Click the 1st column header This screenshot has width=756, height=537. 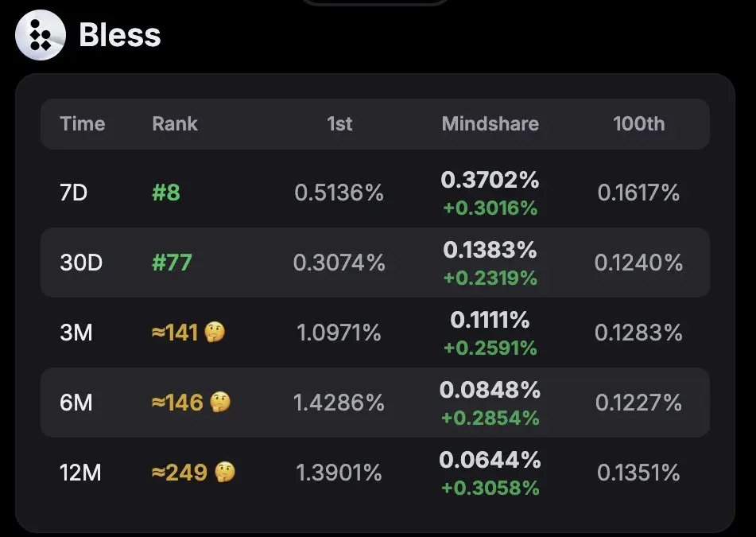[339, 124]
